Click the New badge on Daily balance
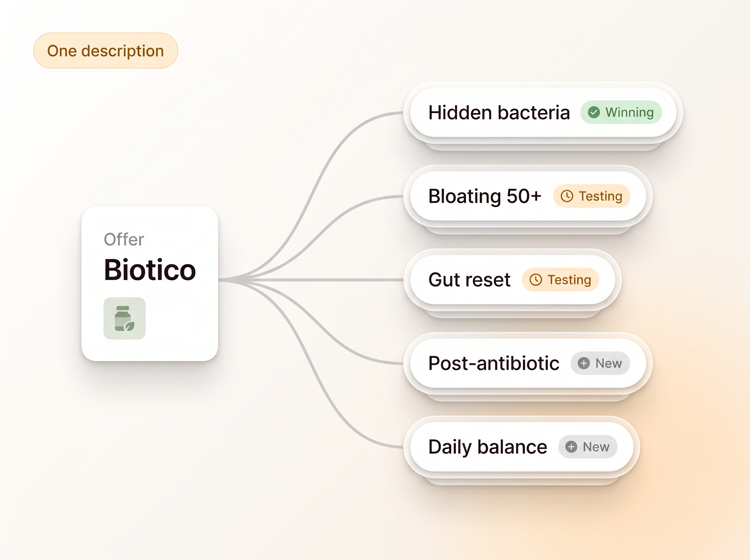Image resolution: width=750 pixels, height=560 pixels. point(588,447)
